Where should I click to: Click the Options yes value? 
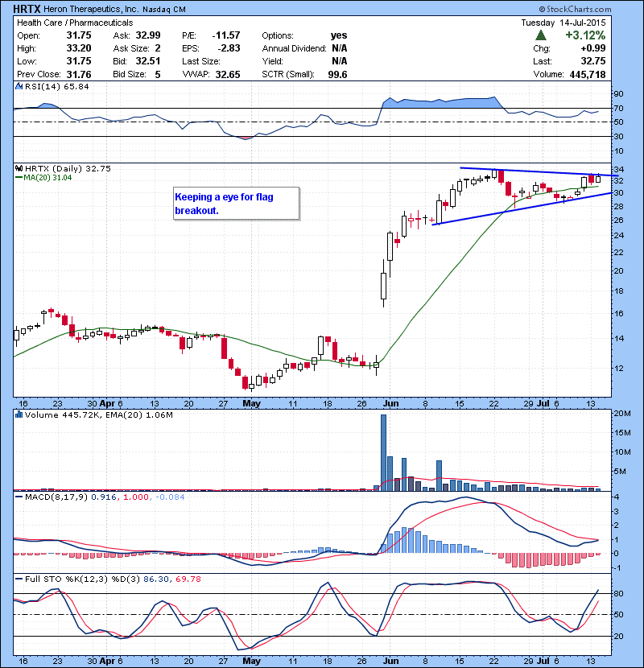339,35
